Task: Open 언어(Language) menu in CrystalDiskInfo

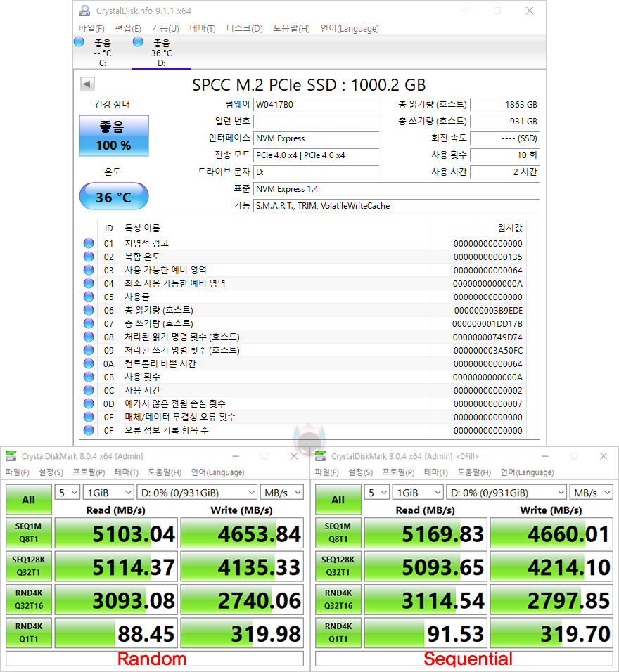Action: [x=350, y=29]
